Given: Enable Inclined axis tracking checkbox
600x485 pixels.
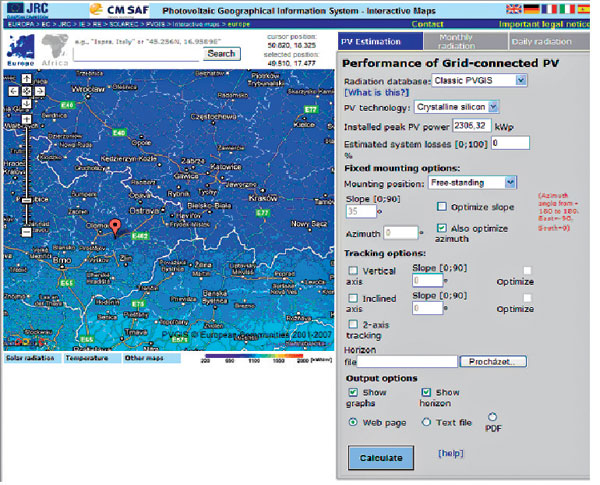Looking at the screenshot, I should (353, 298).
